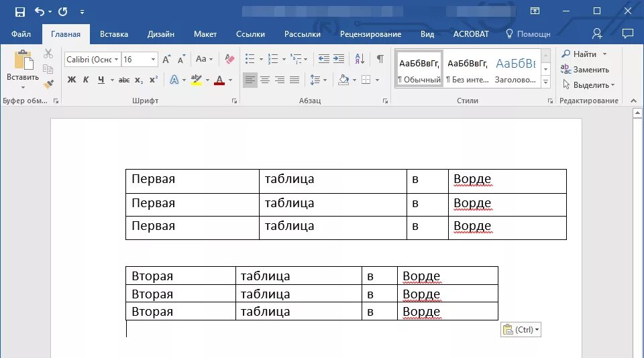The height and width of the screenshot is (358, 644).
Task: Increase paragraph indent
Action: [x=338, y=59]
